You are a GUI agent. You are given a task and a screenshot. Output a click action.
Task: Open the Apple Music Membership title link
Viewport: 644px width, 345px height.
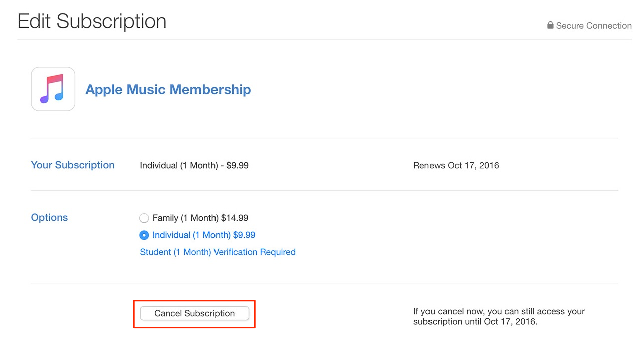pyautogui.click(x=168, y=90)
